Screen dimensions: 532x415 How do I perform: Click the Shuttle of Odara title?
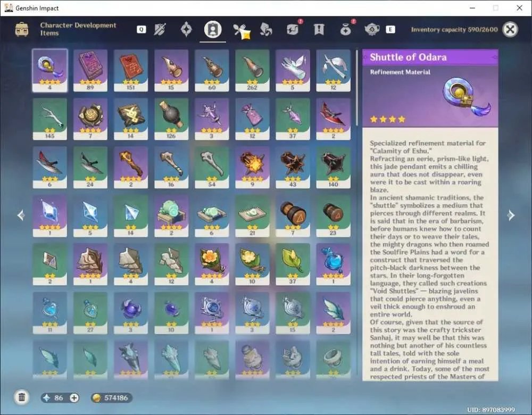408,57
